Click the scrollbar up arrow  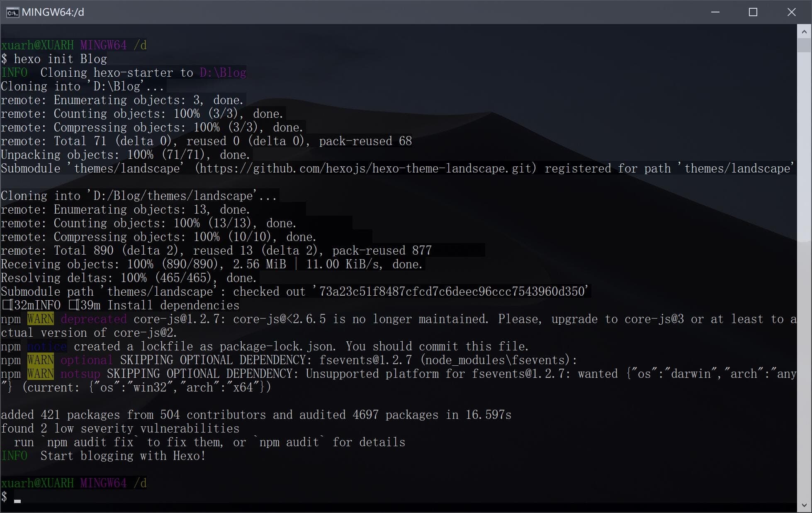coord(804,32)
